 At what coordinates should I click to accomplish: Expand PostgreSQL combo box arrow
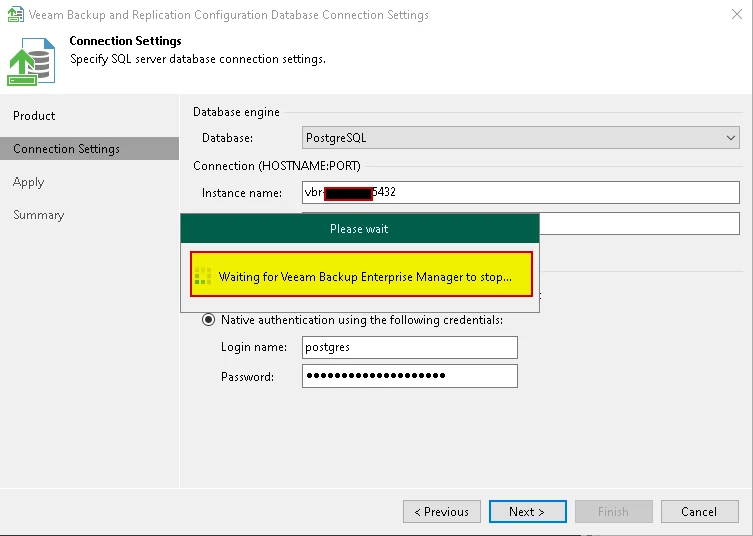[x=730, y=138]
